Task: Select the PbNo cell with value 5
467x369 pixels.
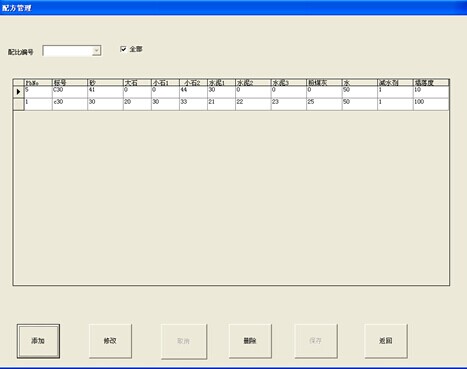Action: coord(38,92)
